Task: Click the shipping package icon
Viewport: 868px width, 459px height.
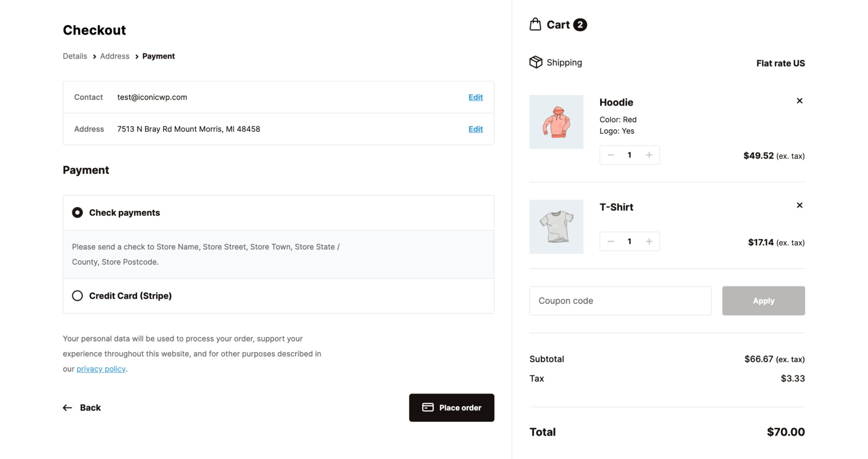Action: tap(536, 62)
